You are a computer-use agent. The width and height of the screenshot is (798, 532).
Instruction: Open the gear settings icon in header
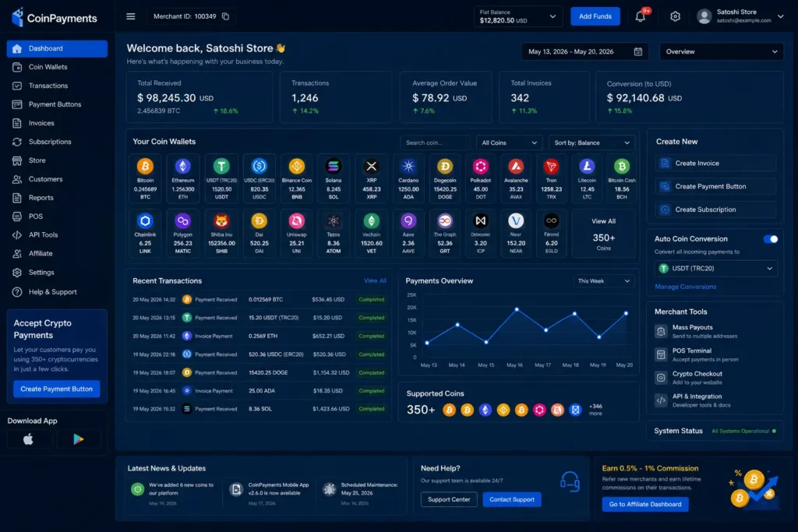[x=675, y=16]
